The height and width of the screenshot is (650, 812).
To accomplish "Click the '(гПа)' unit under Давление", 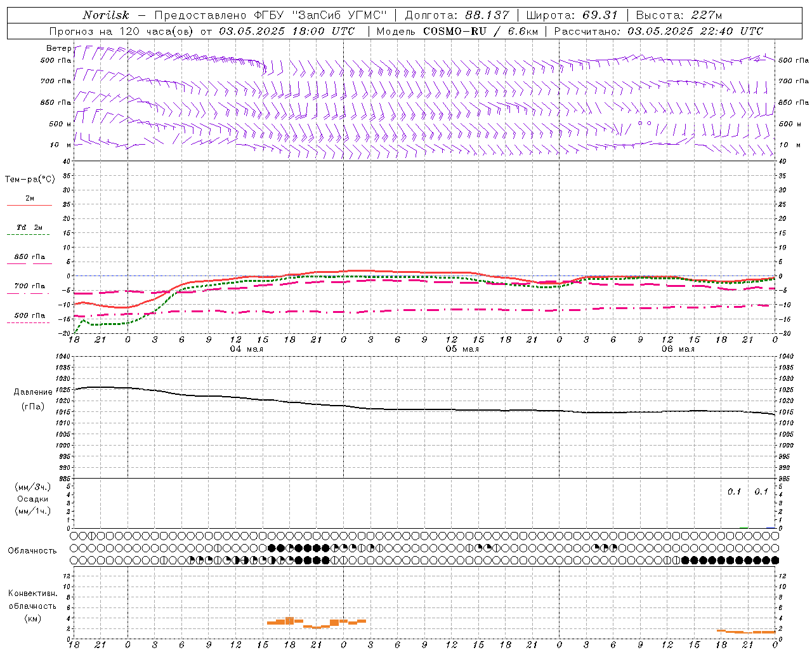I will (33, 406).
